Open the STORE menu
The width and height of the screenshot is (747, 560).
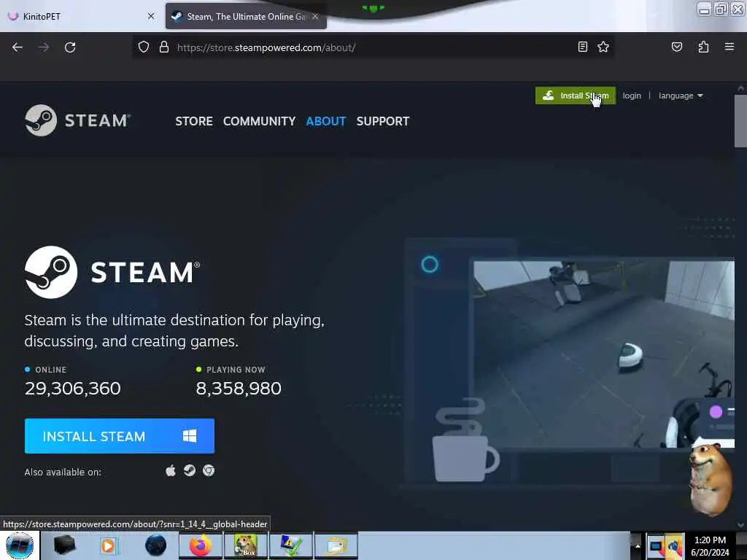194,121
